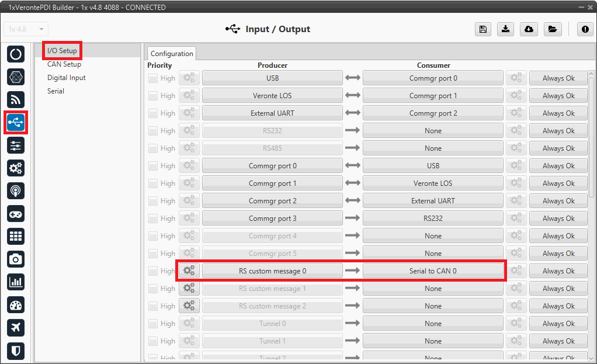597x364 pixels.
Task: Open Digital Input in left panel
Action: click(x=67, y=78)
